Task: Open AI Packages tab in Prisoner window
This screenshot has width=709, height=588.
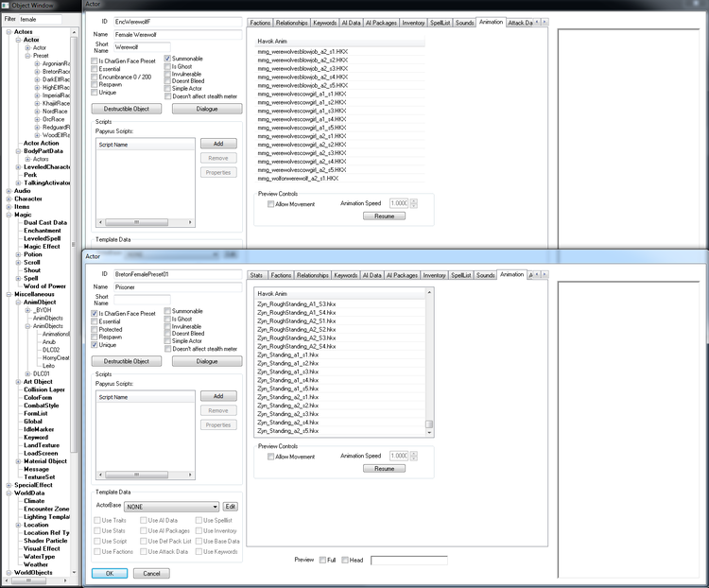Action: (x=402, y=275)
